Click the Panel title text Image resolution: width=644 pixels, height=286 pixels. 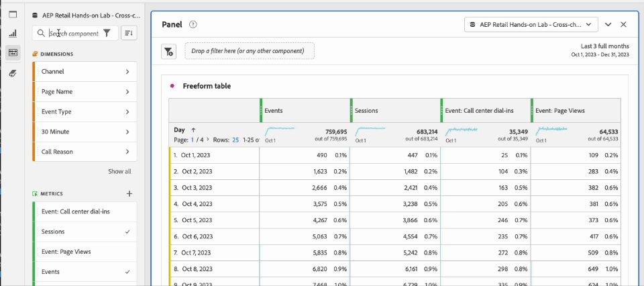pos(172,24)
